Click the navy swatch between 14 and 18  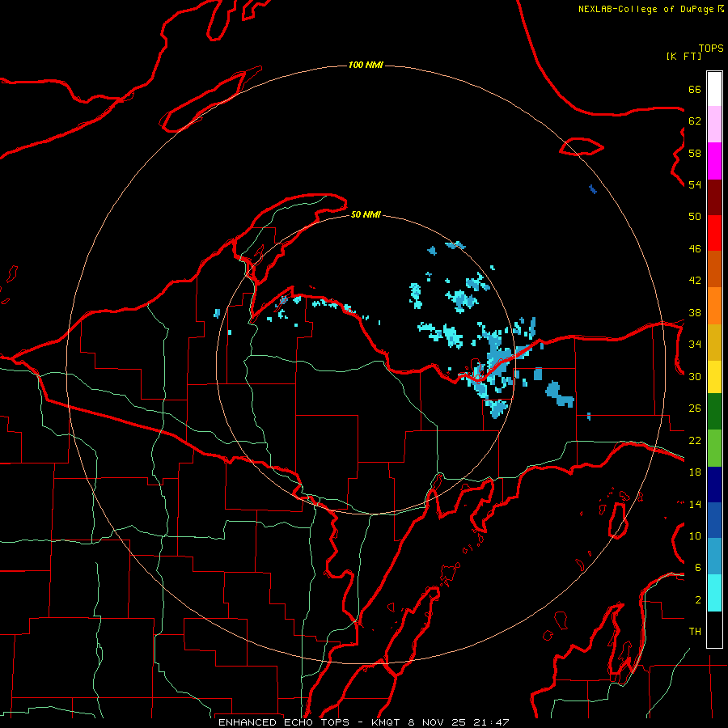click(x=714, y=485)
